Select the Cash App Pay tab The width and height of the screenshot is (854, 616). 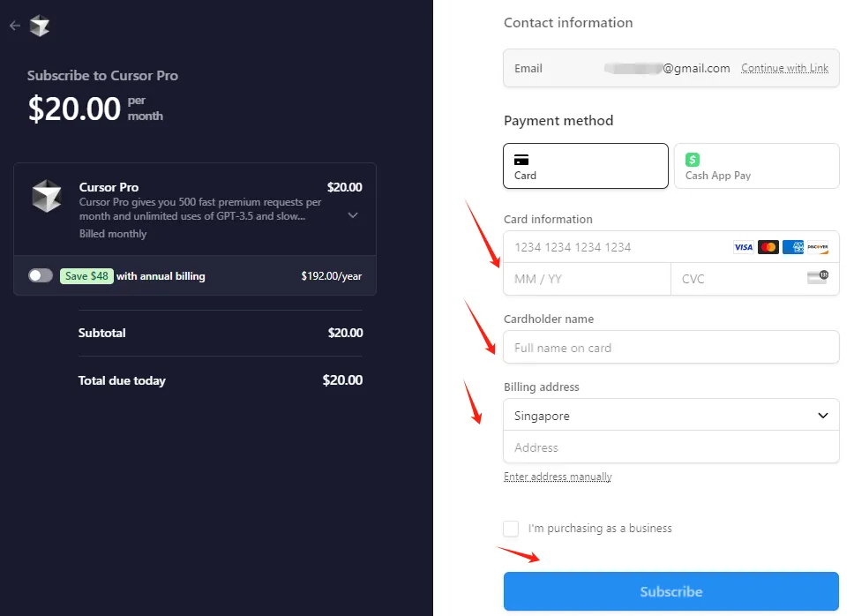(x=756, y=166)
